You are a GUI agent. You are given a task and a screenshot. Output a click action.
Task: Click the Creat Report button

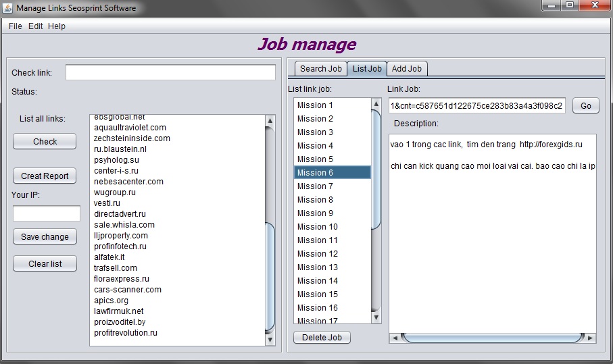pos(45,176)
